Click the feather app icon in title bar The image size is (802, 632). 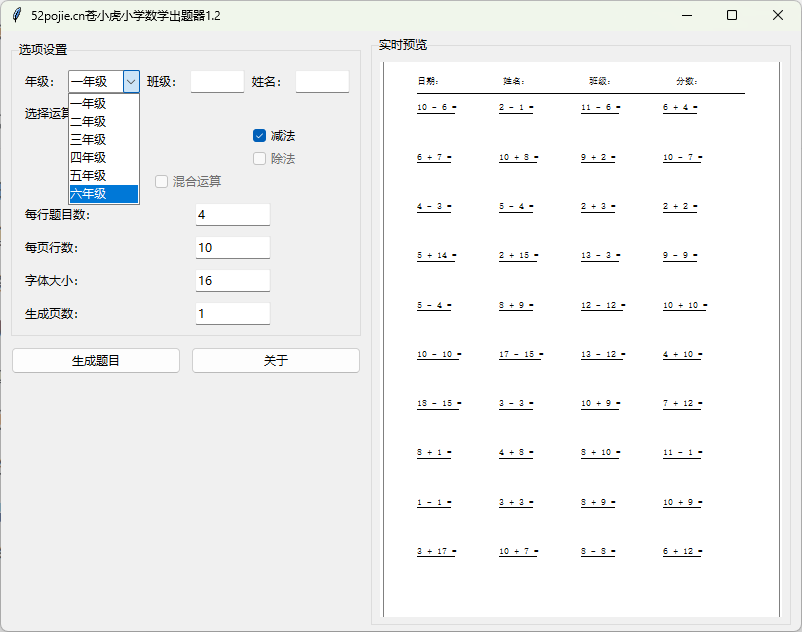point(17,16)
